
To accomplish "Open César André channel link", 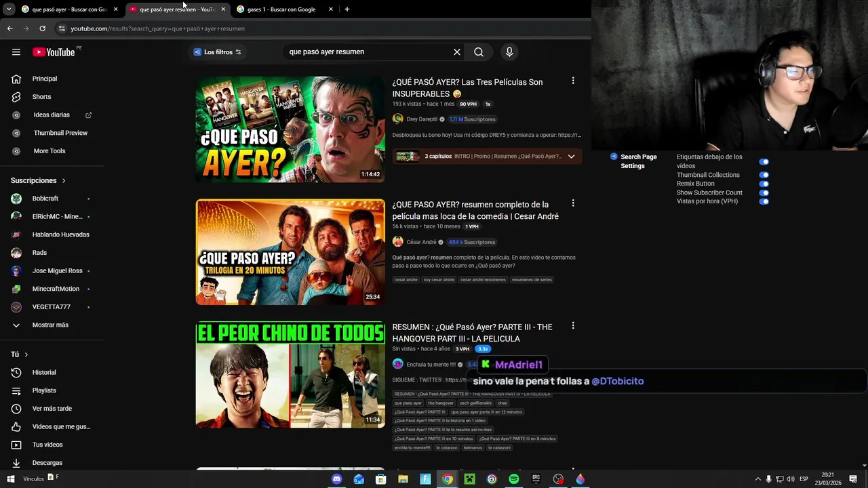I will click(x=421, y=242).
